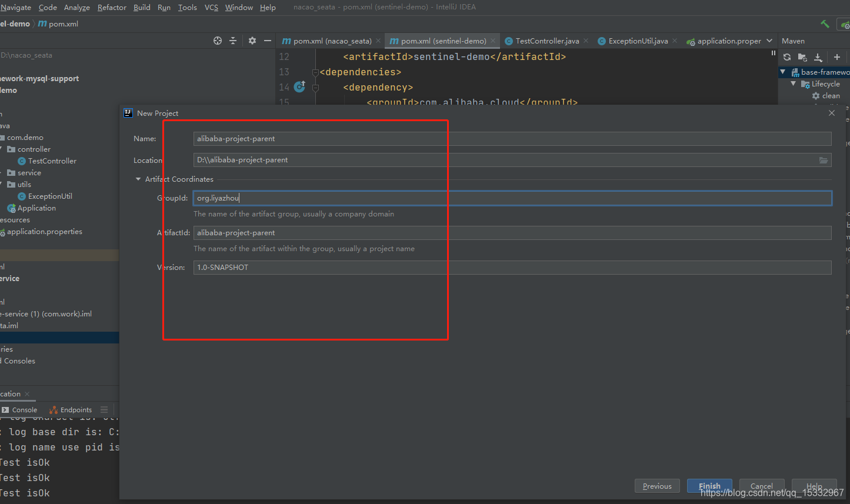The image size is (850, 504).
Task: Click Maven Add Project plus icon
Action: pos(837,57)
